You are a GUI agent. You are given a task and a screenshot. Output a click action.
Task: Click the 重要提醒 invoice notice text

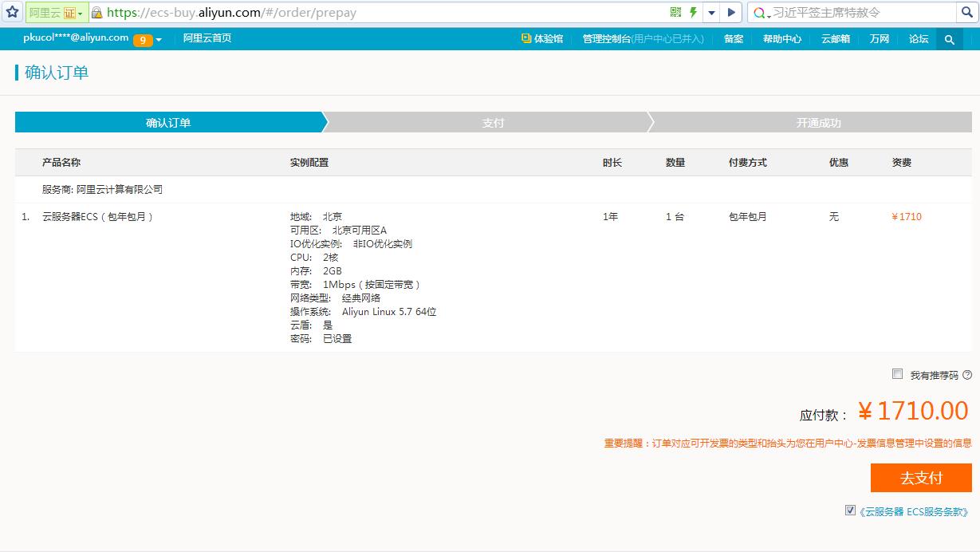tap(788, 444)
